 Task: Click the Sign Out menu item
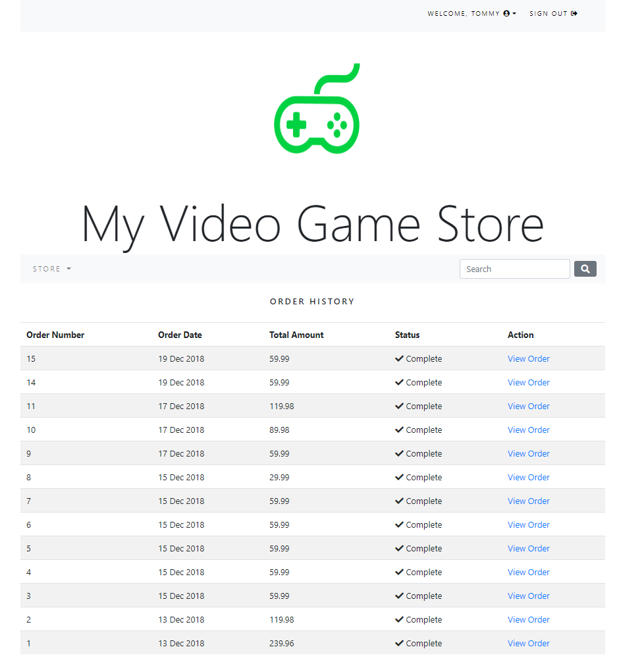tap(549, 13)
